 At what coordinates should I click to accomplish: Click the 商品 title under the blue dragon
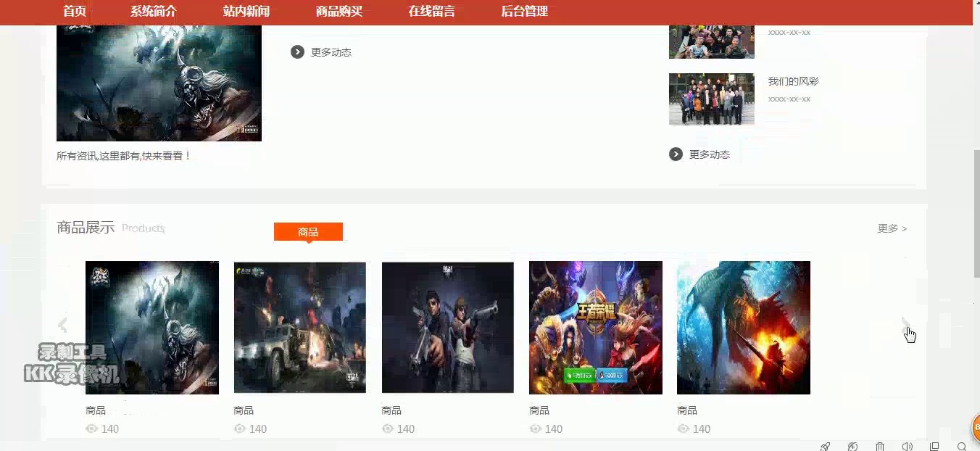pyautogui.click(x=687, y=410)
